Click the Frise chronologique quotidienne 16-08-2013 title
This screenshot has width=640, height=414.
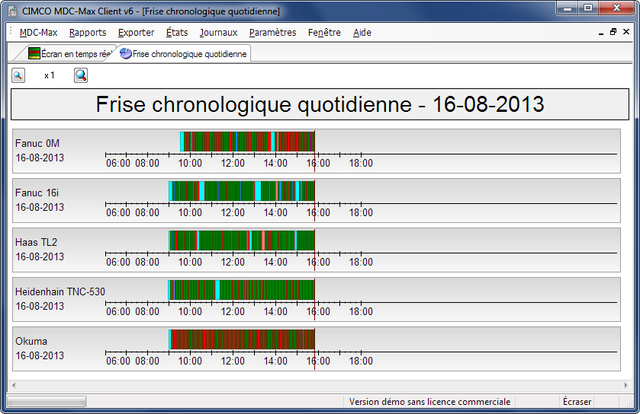click(320, 104)
